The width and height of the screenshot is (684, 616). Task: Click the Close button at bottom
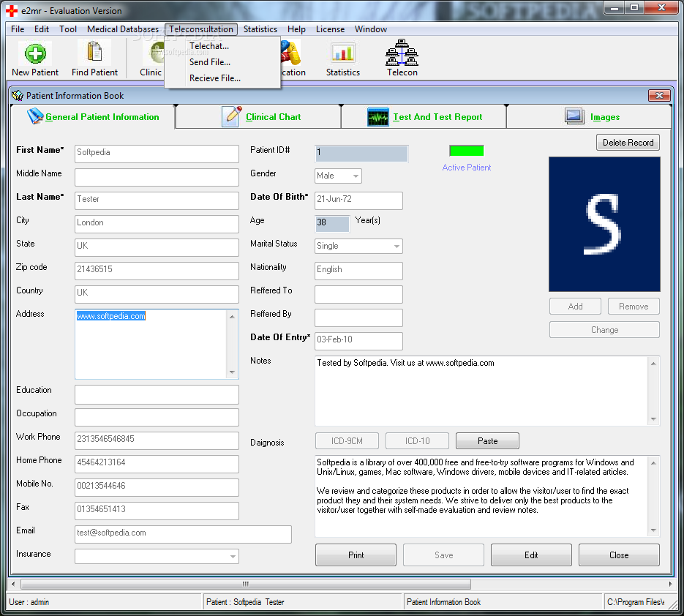(x=619, y=555)
